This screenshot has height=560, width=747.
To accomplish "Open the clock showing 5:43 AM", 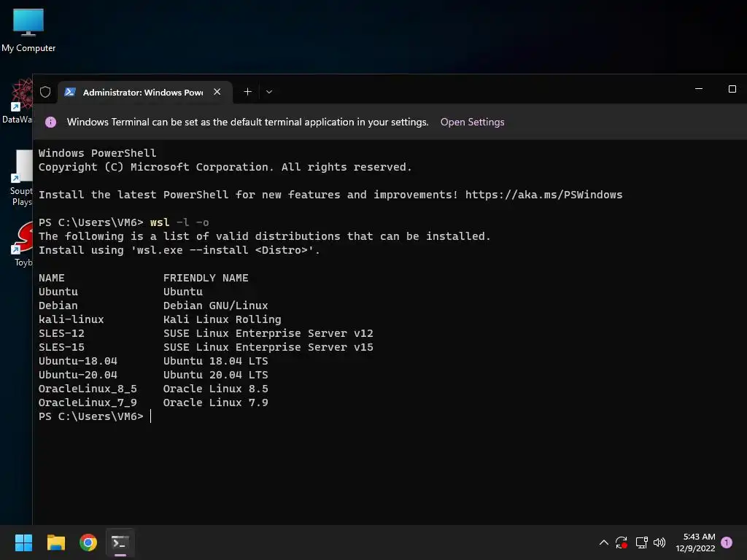I will 695,542.
